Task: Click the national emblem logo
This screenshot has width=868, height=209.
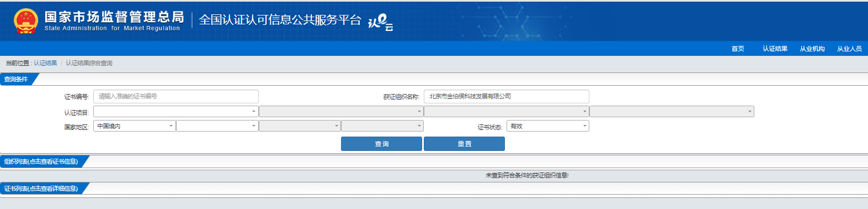Action: pos(26,22)
